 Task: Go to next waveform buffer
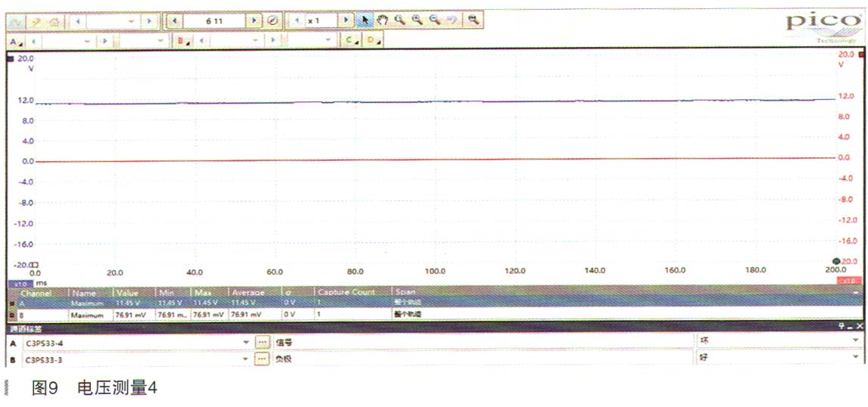tap(254, 20)
